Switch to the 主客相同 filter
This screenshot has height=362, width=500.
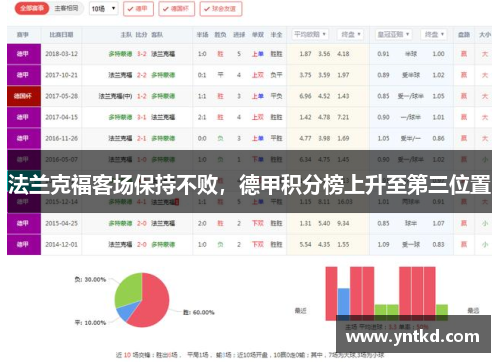tap(66, 8)
